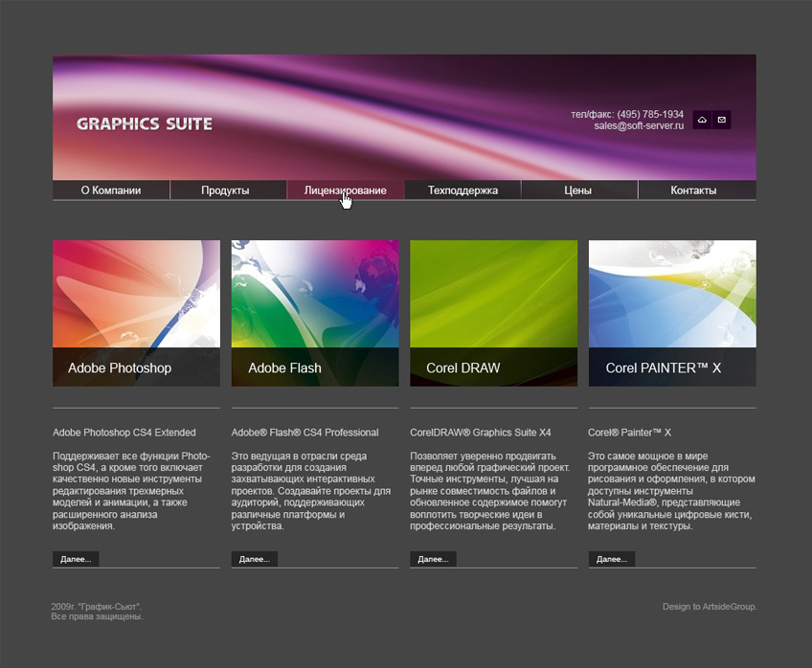Click the sales@soft-server.ru email link
Screen dimensions: 812x668
click(x=638, y=124)
